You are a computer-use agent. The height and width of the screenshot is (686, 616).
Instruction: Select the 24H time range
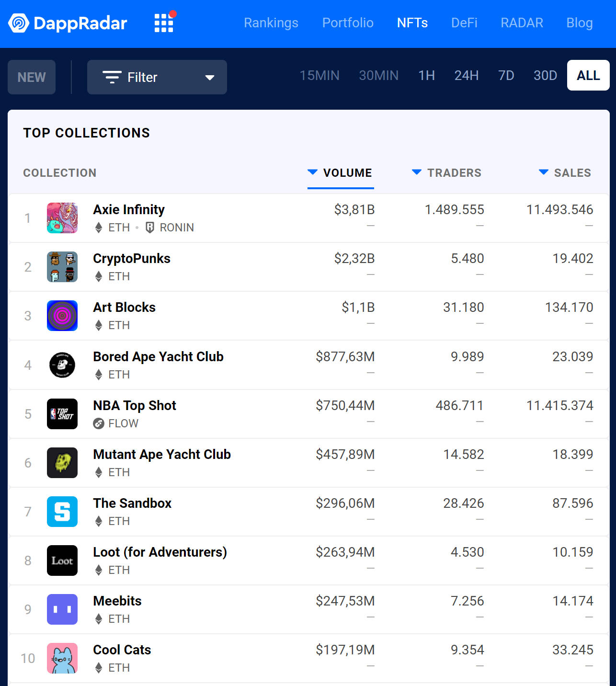[467, 75]
